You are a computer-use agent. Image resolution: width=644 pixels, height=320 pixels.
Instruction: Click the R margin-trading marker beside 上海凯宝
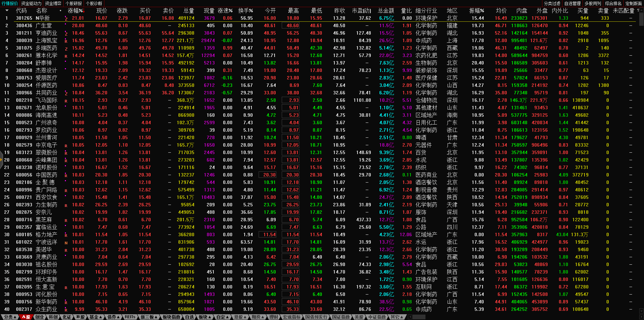pos(66,41)
